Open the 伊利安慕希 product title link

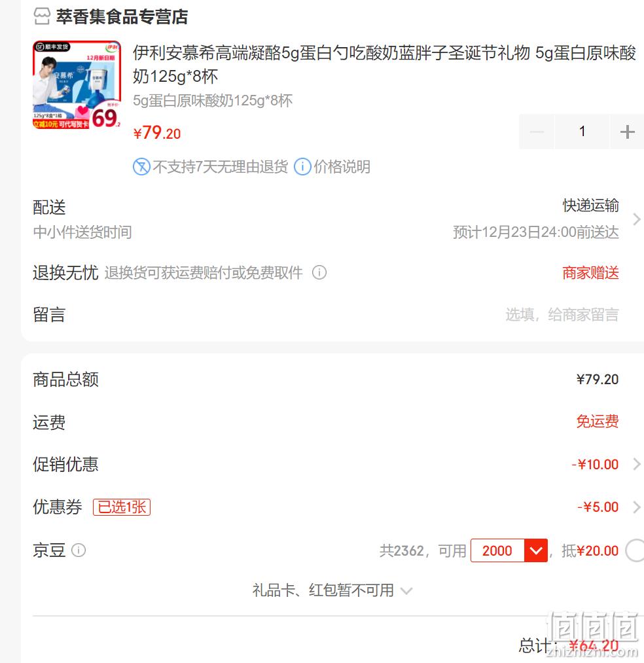pyautogui.click(x=384, y=65)
